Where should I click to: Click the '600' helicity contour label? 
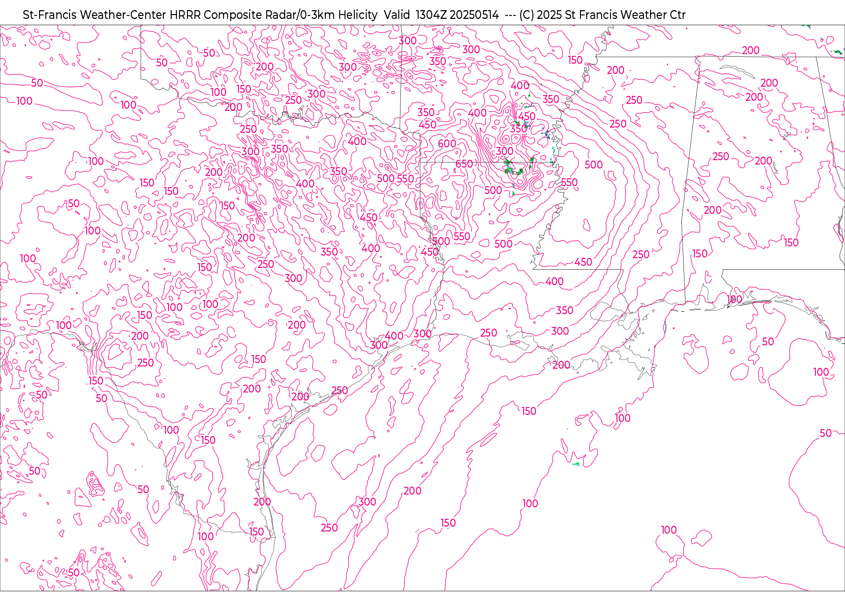447,143
